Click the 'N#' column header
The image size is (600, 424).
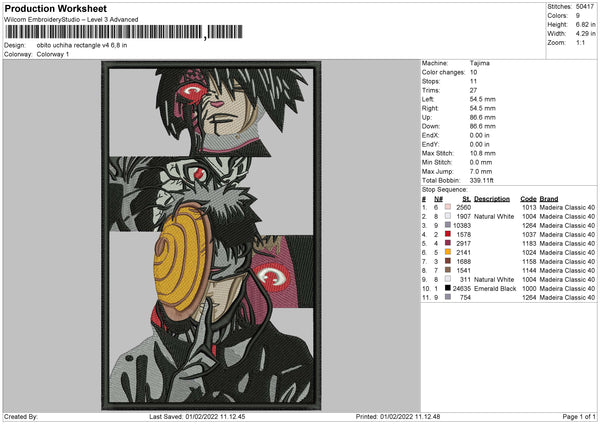tap(438, 199)
